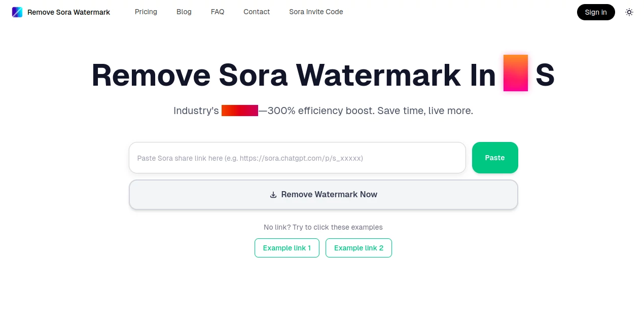Click Remove Watermark Now
Image resolution: width=644 pixels, height=327 pixels.
coord(323,194)
